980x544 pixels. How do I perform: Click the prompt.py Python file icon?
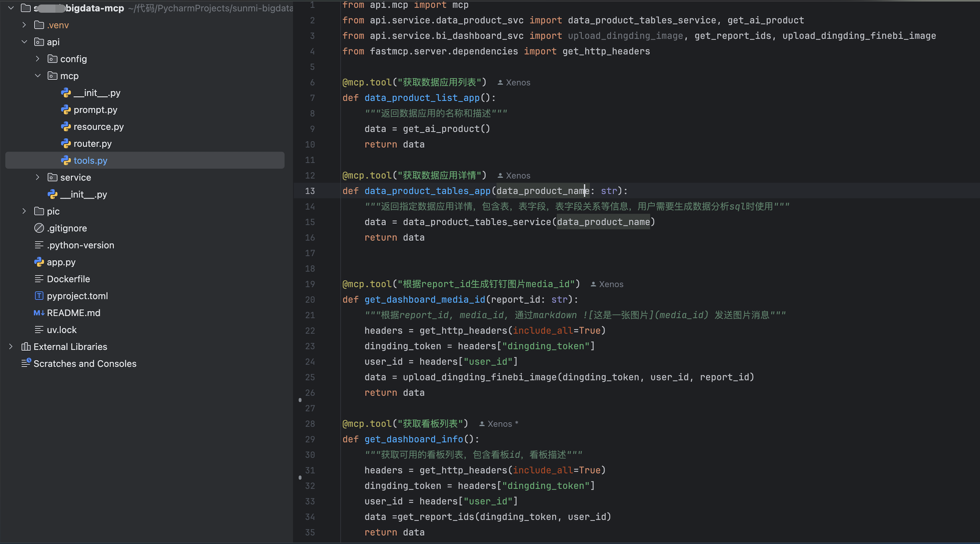(66, 110)
